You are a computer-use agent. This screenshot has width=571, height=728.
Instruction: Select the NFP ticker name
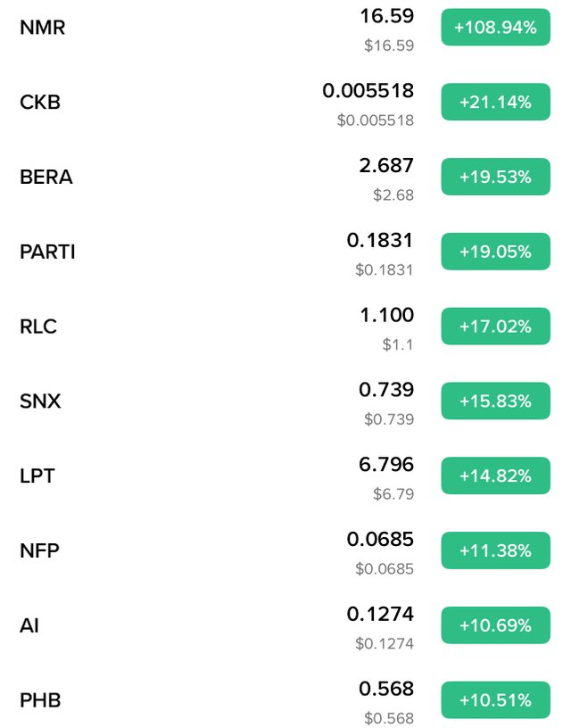click(x=39, y=551)
